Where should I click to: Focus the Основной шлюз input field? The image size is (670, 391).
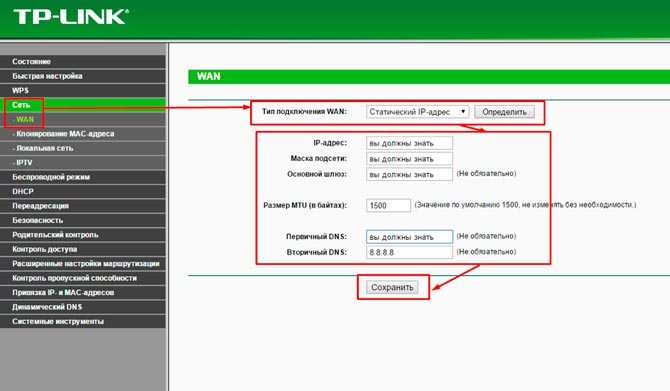[409, 174]
